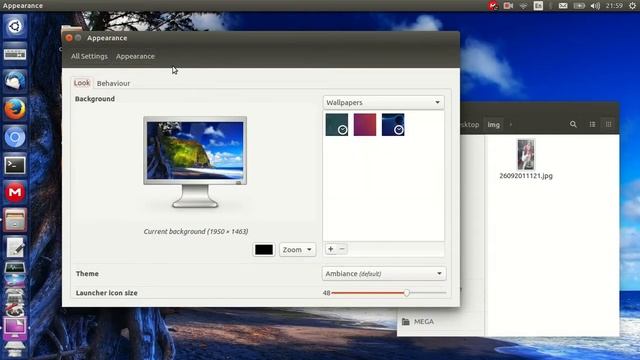Switch to the Behaviour tab
The height and width of the screenshot is (360, 640).
(x=113, y=83)
